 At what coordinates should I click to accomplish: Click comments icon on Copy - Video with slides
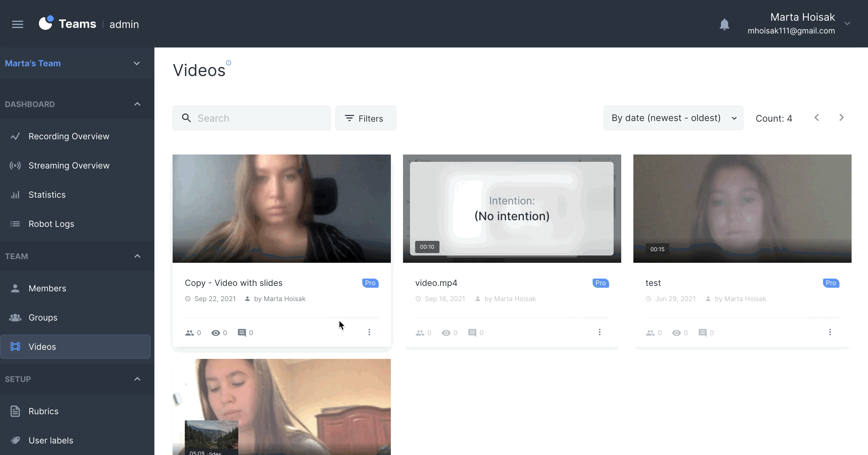coord(242,333)
